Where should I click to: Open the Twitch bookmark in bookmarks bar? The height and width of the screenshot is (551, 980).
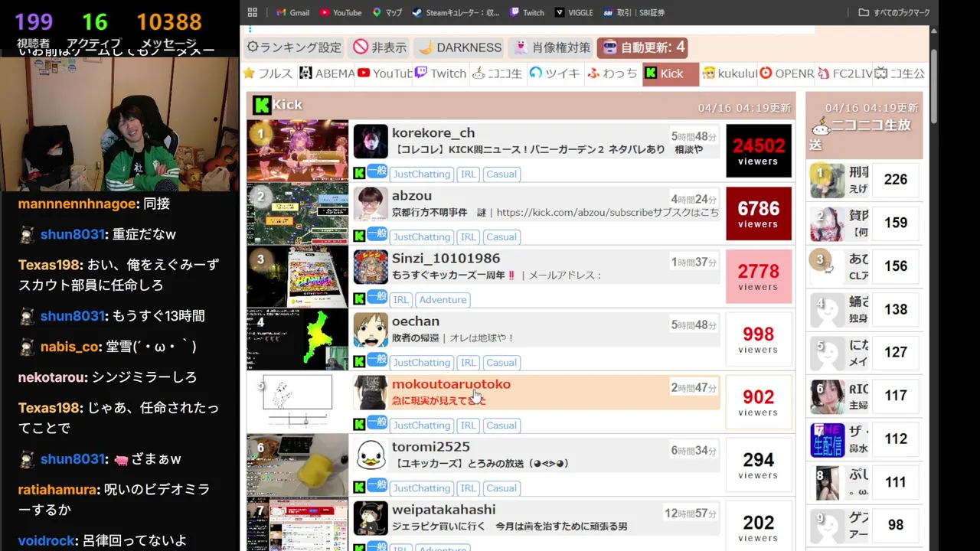[x=527, y=12]
